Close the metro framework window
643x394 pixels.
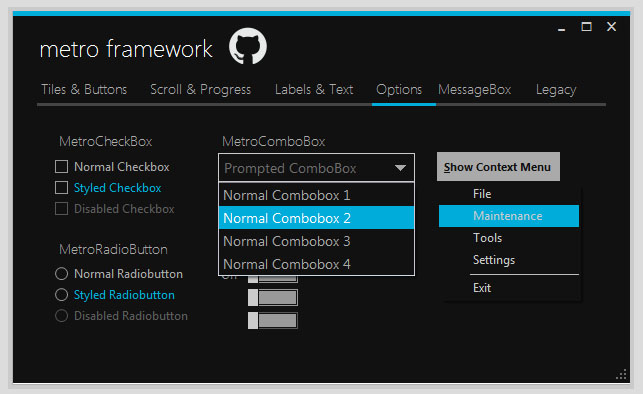tap(611, 27)
